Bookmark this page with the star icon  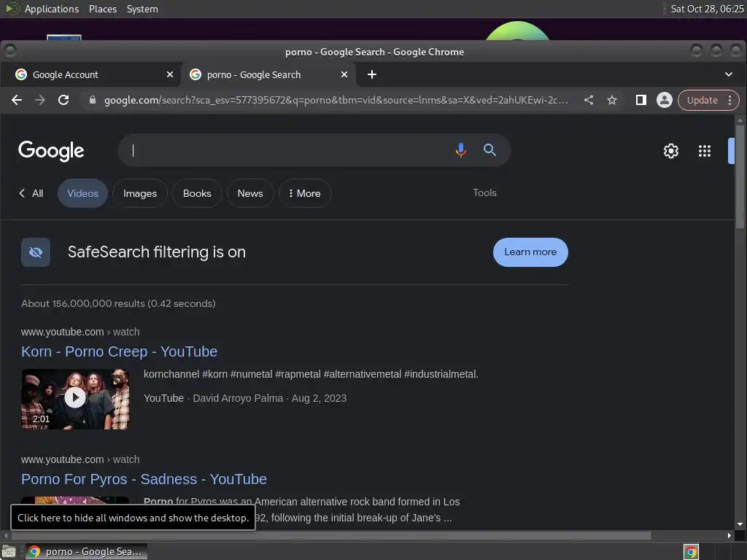[612, 100]
